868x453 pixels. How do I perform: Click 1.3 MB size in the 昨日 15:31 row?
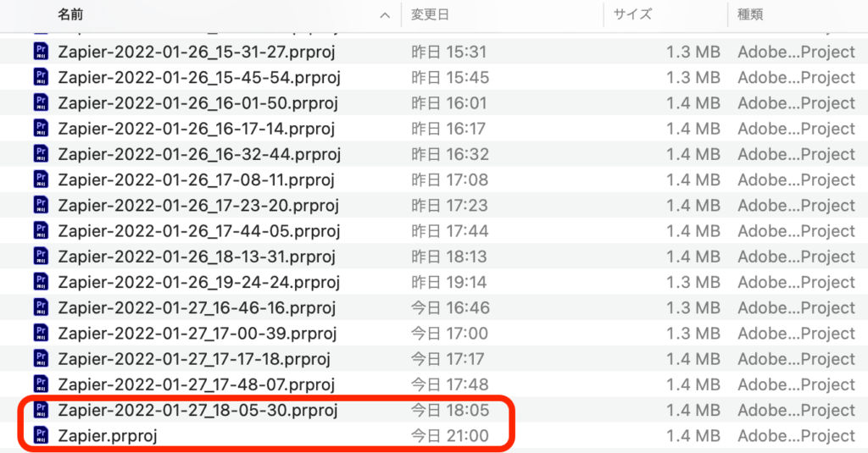pyautogui.click(x=693, y=52)
